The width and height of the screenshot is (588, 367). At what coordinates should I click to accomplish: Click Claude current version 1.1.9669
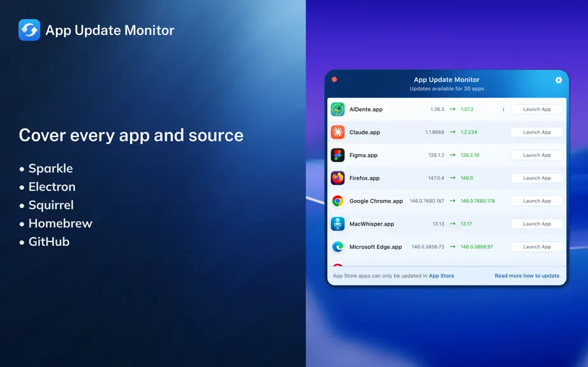point(435,132)
